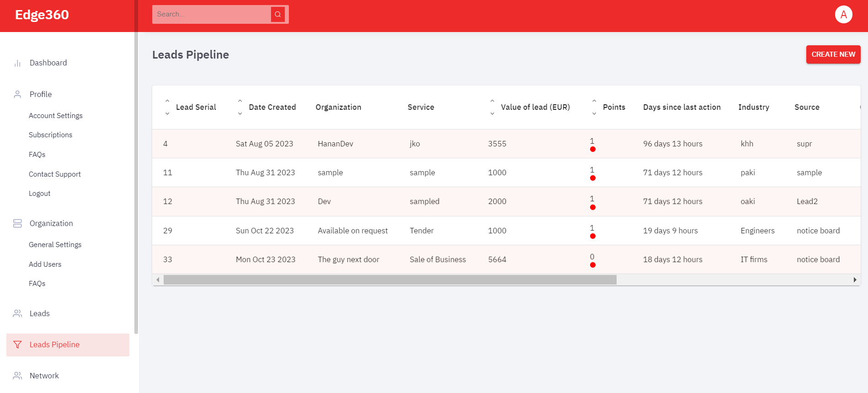Click the horizontal table scrollbar thumb

tap(389, 280)
